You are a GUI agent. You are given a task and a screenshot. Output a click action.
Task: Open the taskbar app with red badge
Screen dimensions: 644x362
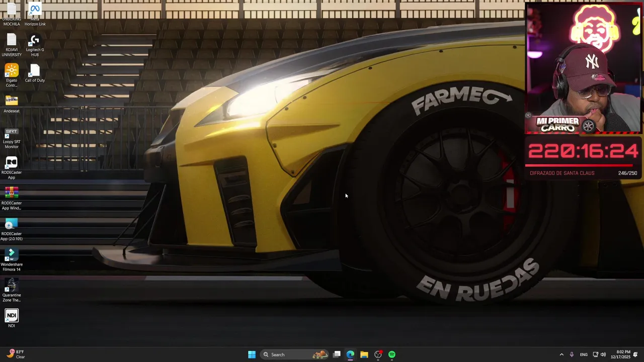[x=378, y=354]
